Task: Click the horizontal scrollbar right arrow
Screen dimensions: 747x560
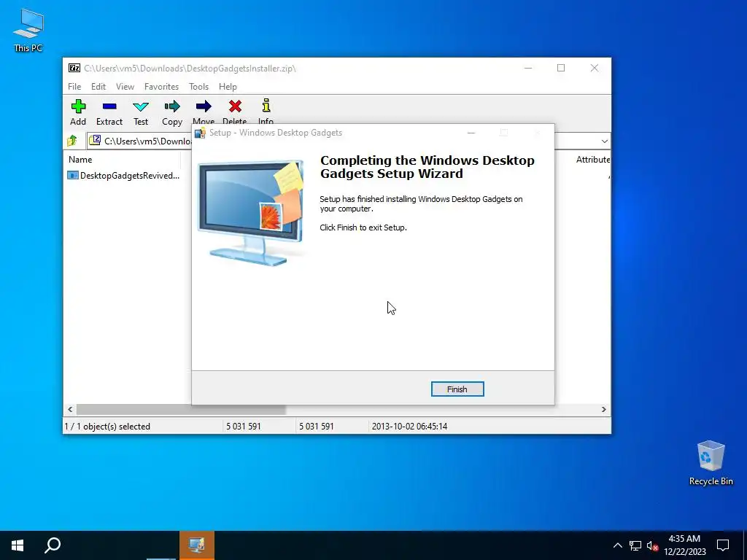Action: pyautogui.click(x=603, y=410)
